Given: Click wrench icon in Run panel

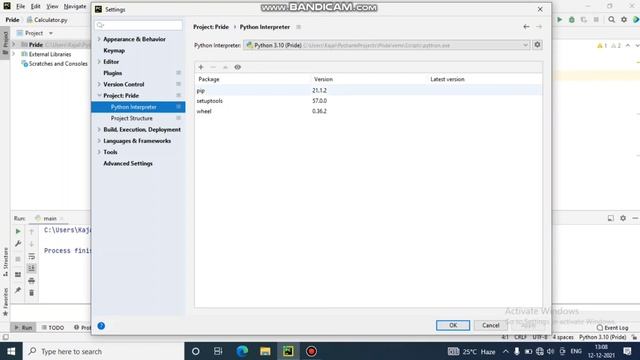Looking at the screenshot, I should 18,244.
